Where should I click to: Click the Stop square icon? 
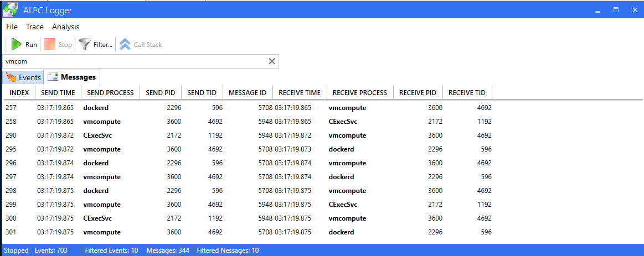pyautogui.click(x=50, y=44)
